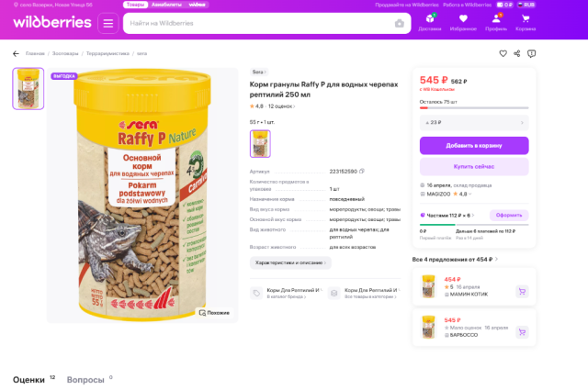
Task: Click the share product icon
Action: point(517,53)
